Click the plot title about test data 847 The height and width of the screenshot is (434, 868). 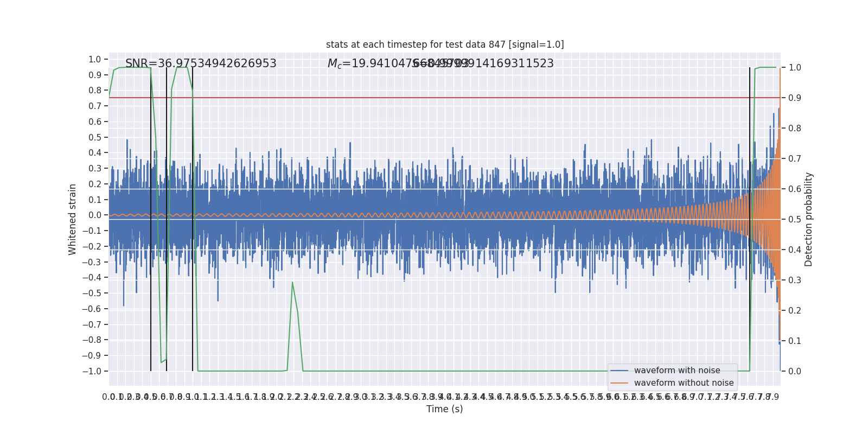[x=445, y=44]
